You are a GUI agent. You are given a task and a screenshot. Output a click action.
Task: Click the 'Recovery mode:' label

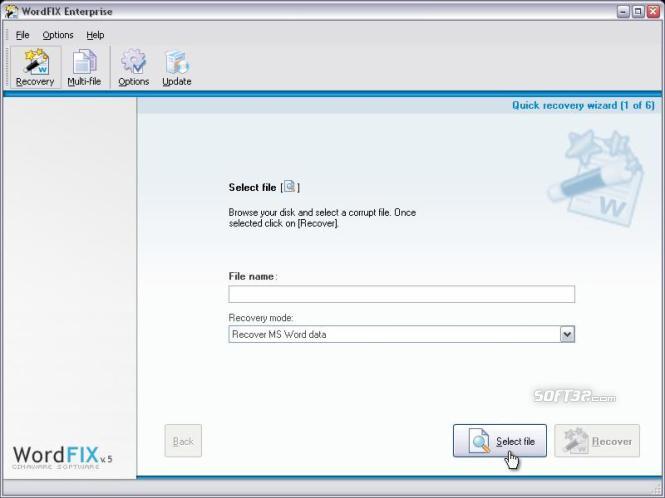click(261, 318)
